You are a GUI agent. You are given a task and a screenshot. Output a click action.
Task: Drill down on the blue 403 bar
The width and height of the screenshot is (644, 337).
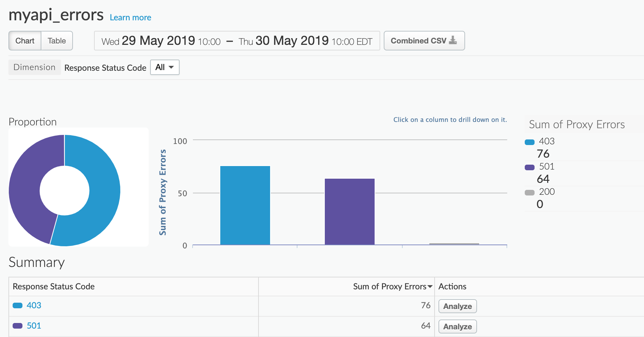tap(245, 205)
